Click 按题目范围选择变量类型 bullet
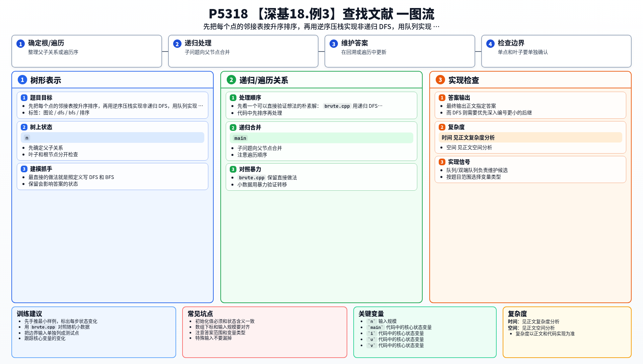This screenshot has height=364, width=643. point(474,177)
